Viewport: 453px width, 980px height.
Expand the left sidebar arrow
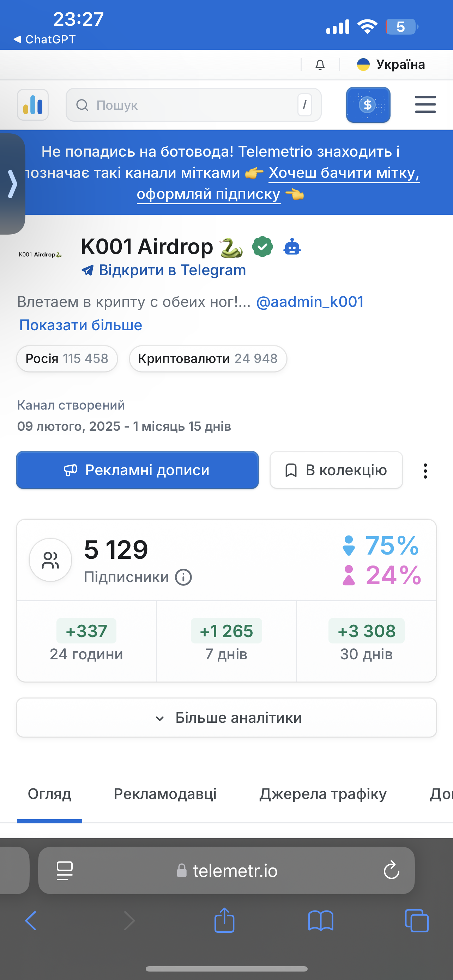pos(12,184)
